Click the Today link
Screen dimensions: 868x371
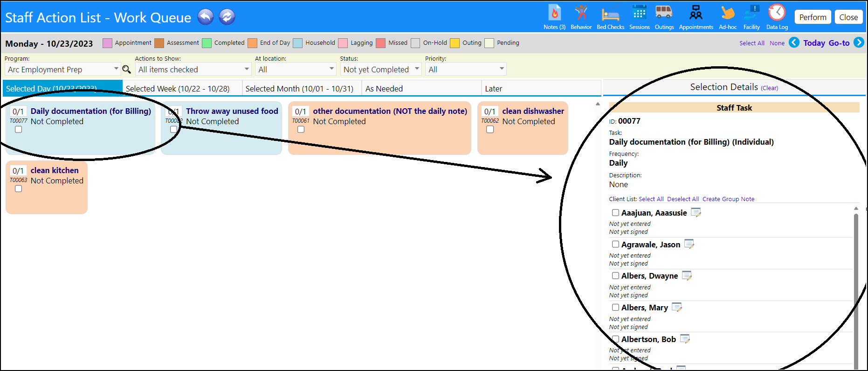click(x=814, y=43)
